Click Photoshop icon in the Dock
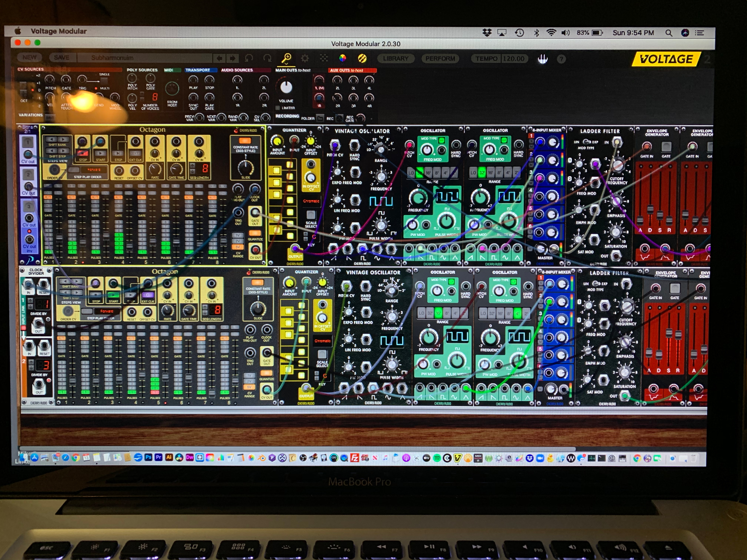Screen dimensions: 747x560 point(148,458)
